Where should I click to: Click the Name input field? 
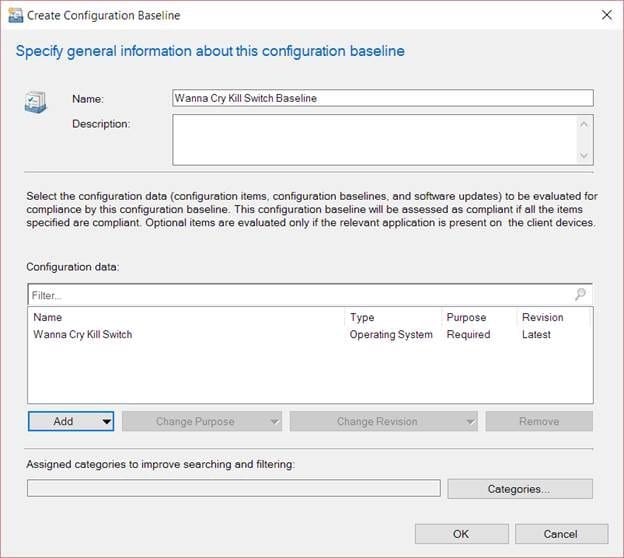coord(383,98)
